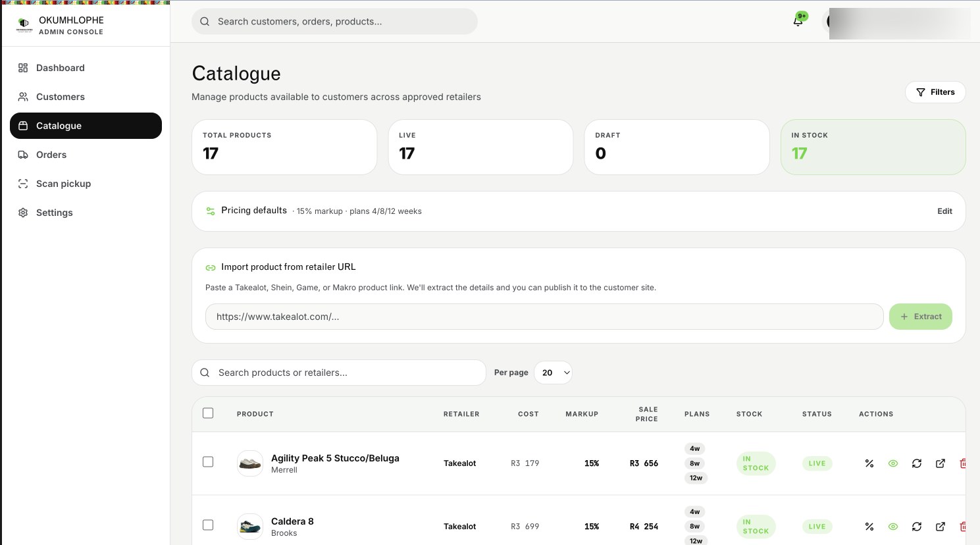
Task: Click the 4w plan chip for Agility Peak 5
Action: 695,449
